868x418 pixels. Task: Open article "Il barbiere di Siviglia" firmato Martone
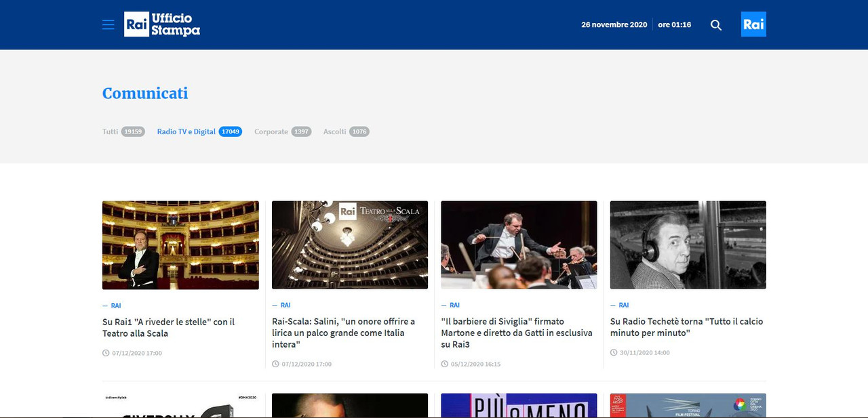pos(517,333)
